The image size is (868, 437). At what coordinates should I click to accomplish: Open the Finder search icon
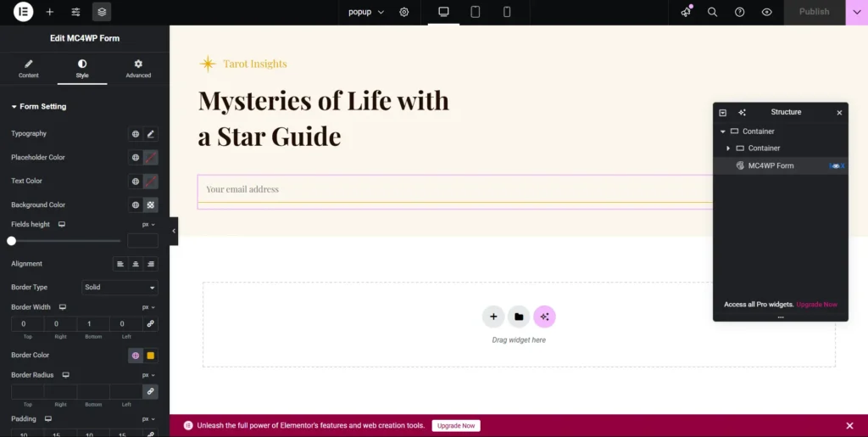point(712,12)
